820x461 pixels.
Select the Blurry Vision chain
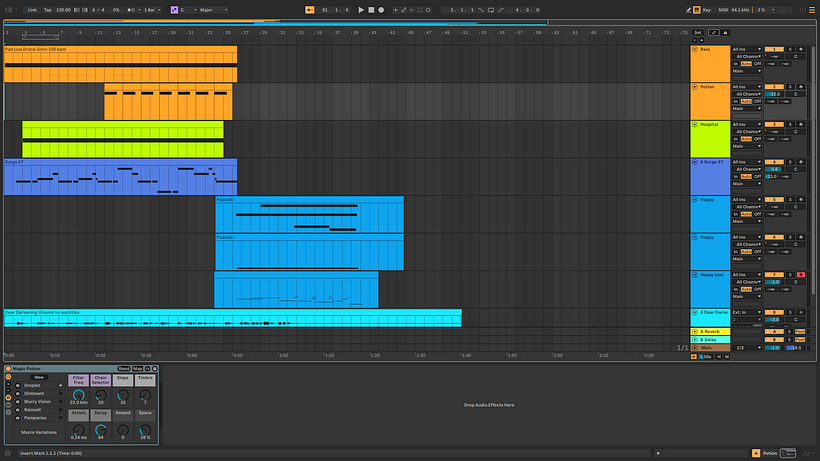coord(38,401)
